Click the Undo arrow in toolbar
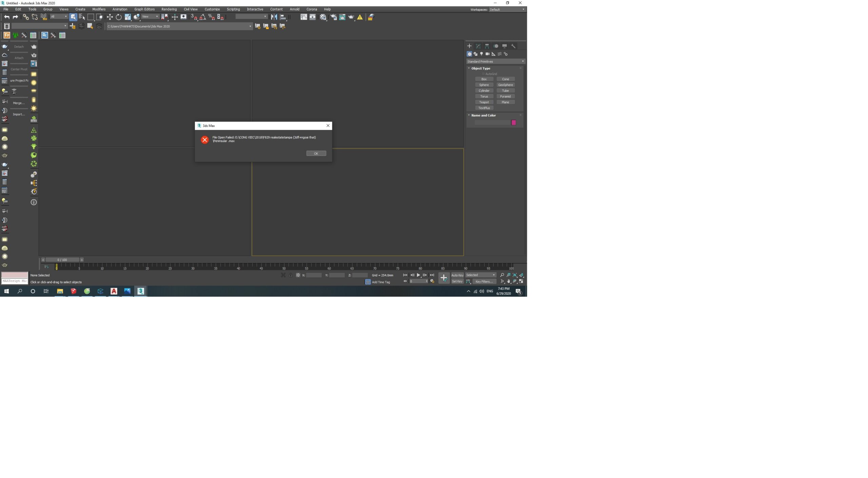Image resolution: width=868 pixels, height=478 pixels. pos(6,17)
